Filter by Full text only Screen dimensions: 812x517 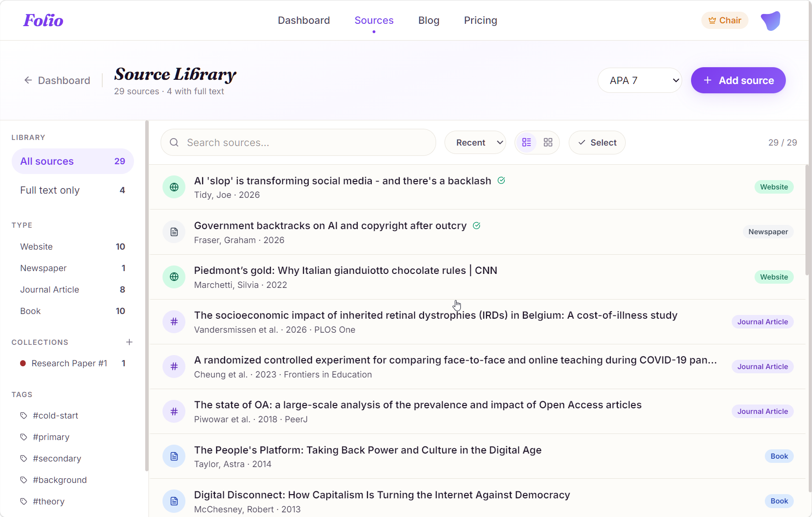(x=73, y=190)
